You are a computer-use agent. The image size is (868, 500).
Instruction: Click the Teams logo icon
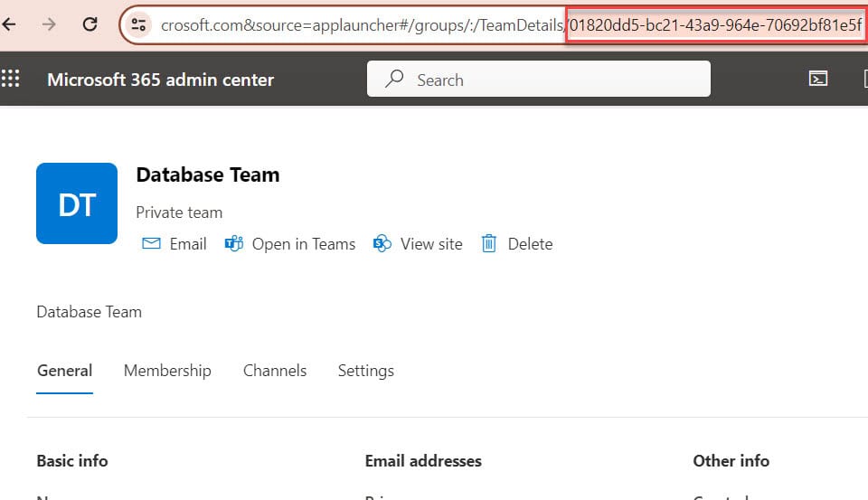[233, 243]
